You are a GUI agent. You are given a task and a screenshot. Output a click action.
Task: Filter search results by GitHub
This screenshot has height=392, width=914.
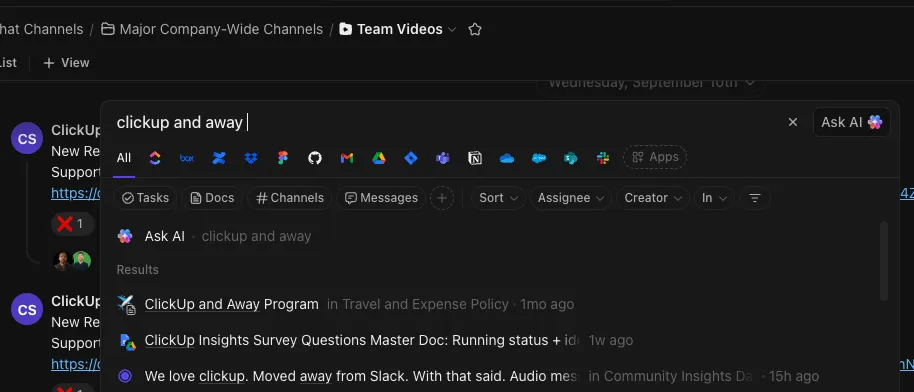pyautogui.click(x=315, y=158)
